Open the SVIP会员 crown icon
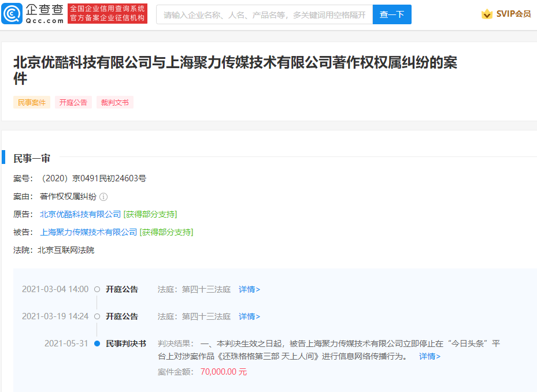537x392 pixels. click(x=487, y=14)
